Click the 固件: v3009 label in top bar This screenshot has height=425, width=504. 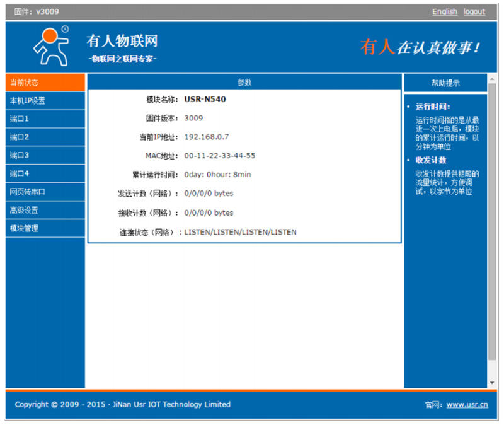click(37, 12)
